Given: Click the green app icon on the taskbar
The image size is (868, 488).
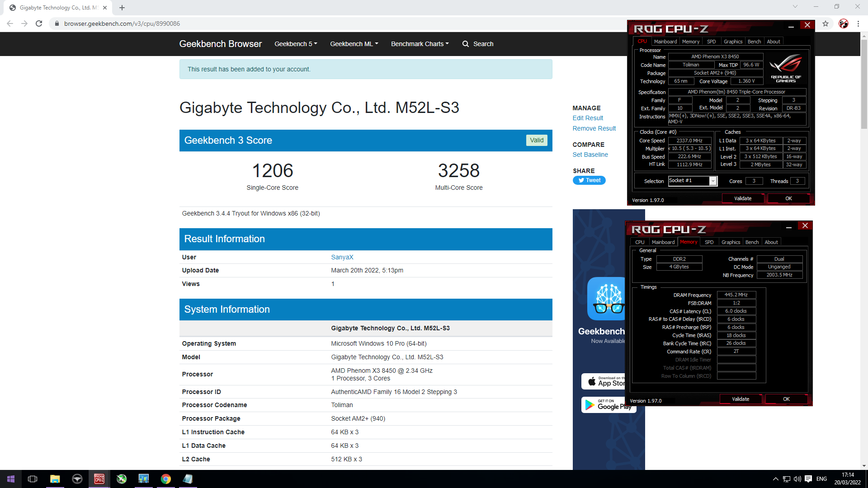Looking at the screenshot, I should coord(121,479).
